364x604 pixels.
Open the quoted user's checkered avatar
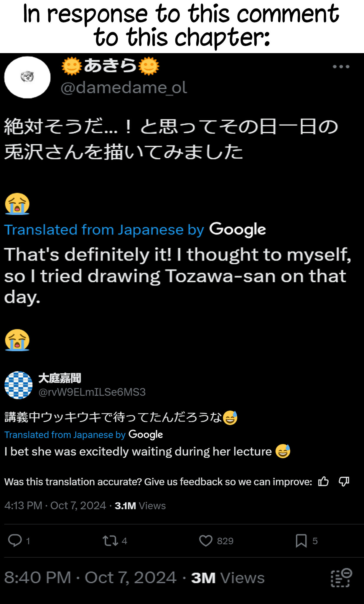pos(19,385)
